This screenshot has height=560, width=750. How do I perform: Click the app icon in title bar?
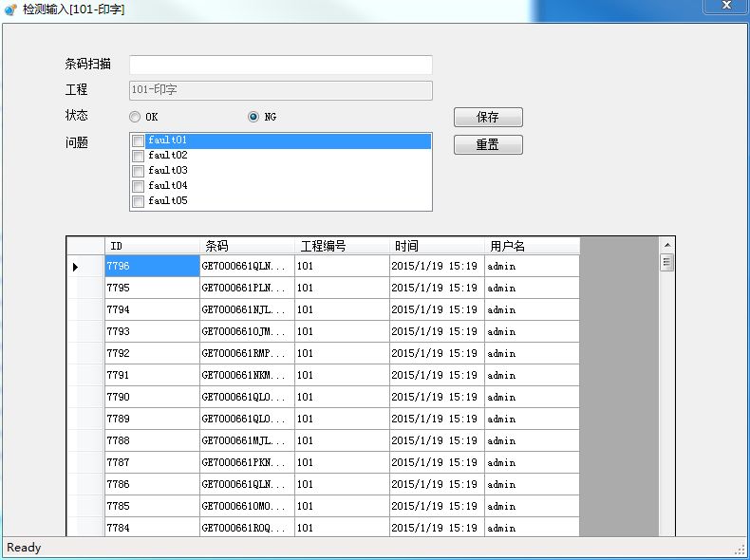pos(10,9)
